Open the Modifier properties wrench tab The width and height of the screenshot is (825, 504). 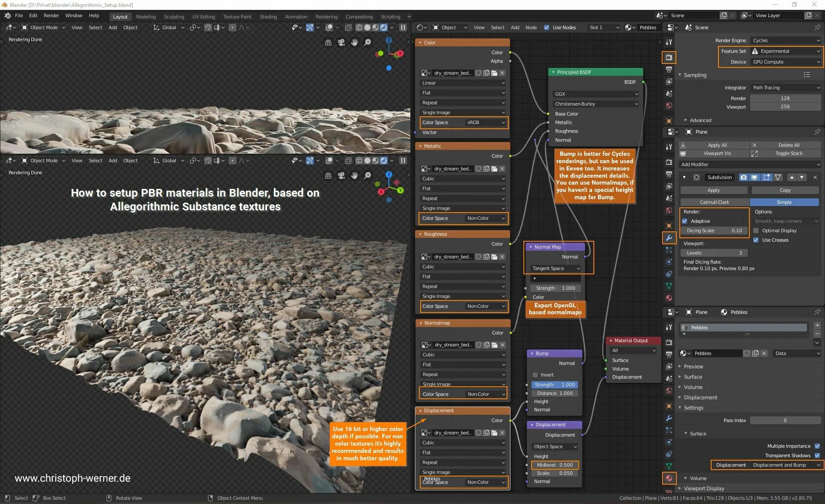point(669,237)
